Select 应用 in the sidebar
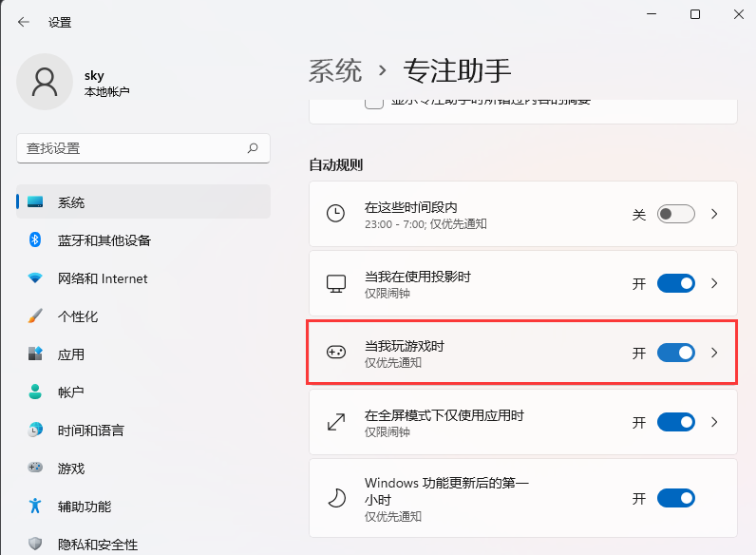 (x=71, y=354)
